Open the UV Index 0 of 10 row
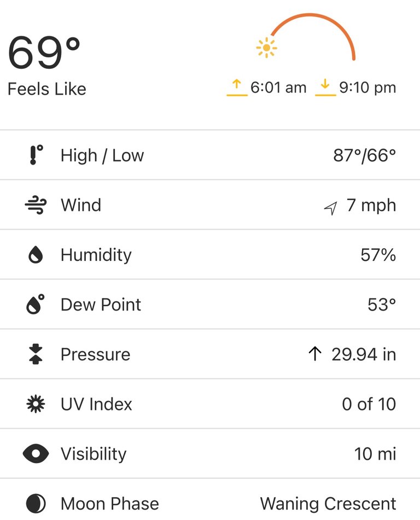This screenshot has width=420, height=520. [x=210, y=404]
